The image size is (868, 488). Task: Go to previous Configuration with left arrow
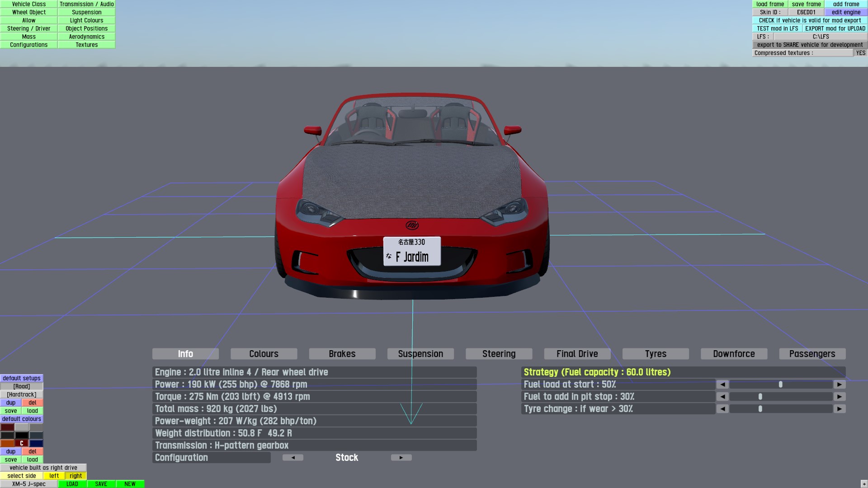pos(293,458)
